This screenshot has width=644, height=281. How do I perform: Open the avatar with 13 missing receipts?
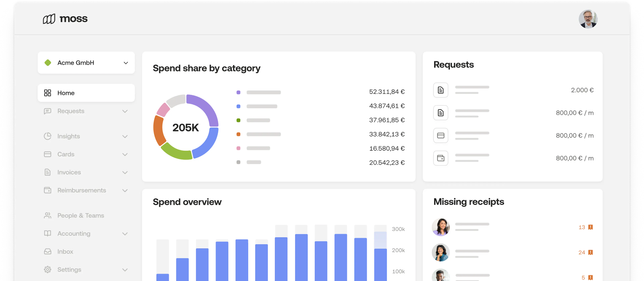click(441, 227)
